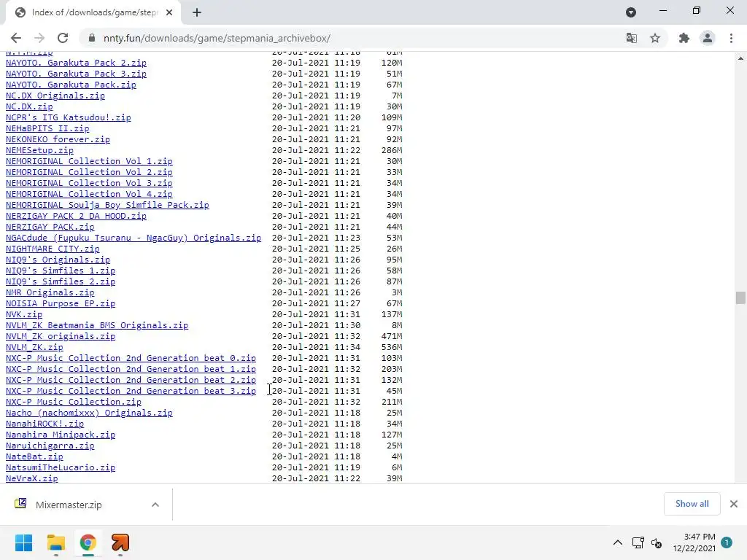Reload the current page

point(63,38)
